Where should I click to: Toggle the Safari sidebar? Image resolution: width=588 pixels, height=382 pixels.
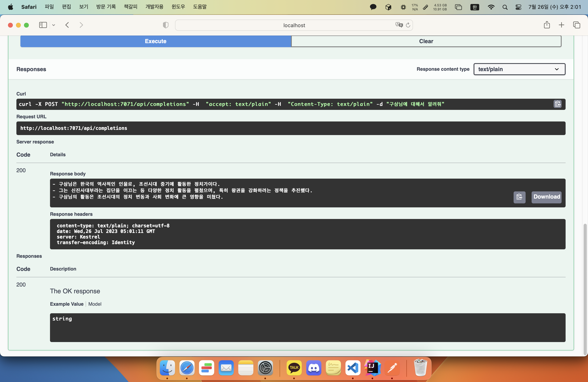pos(43,25)
